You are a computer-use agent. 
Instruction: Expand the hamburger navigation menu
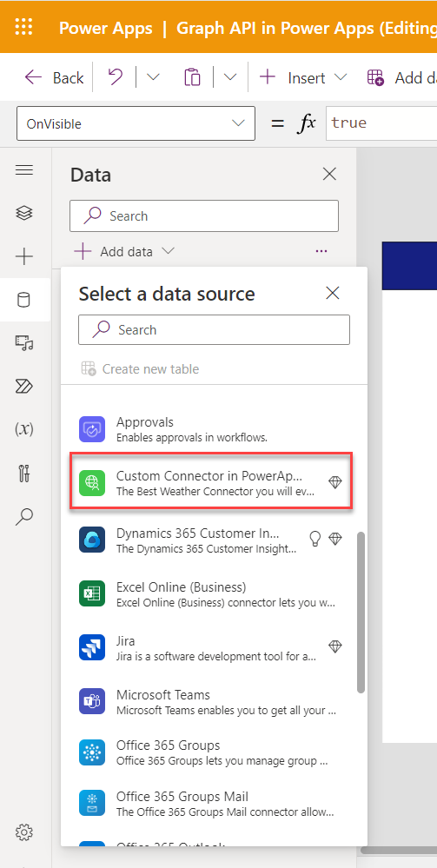pos(23,169)
